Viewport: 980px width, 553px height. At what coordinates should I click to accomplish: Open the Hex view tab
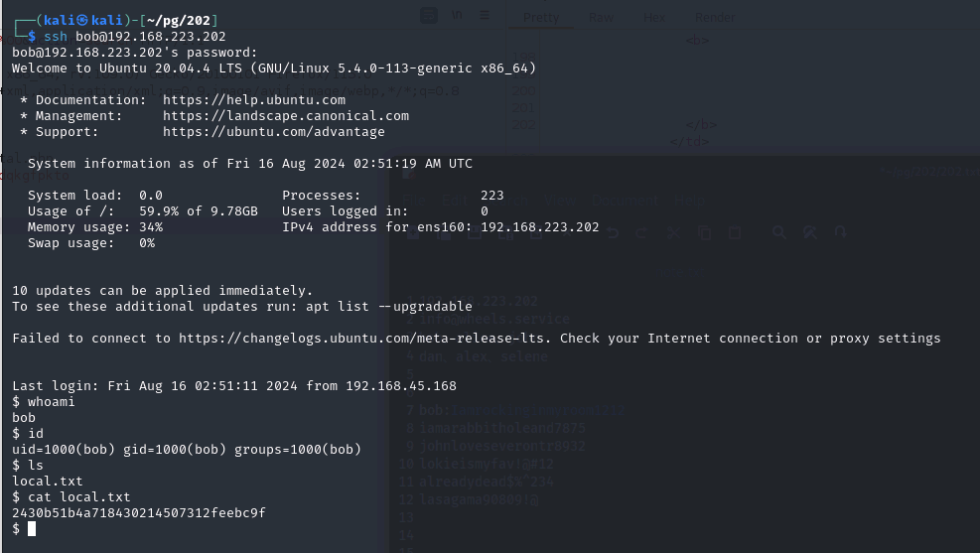coord(653,18)
